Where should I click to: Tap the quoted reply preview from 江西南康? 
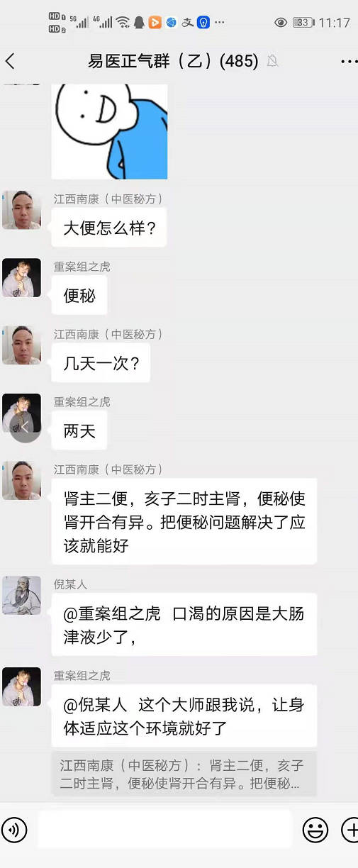coord(184,774)
